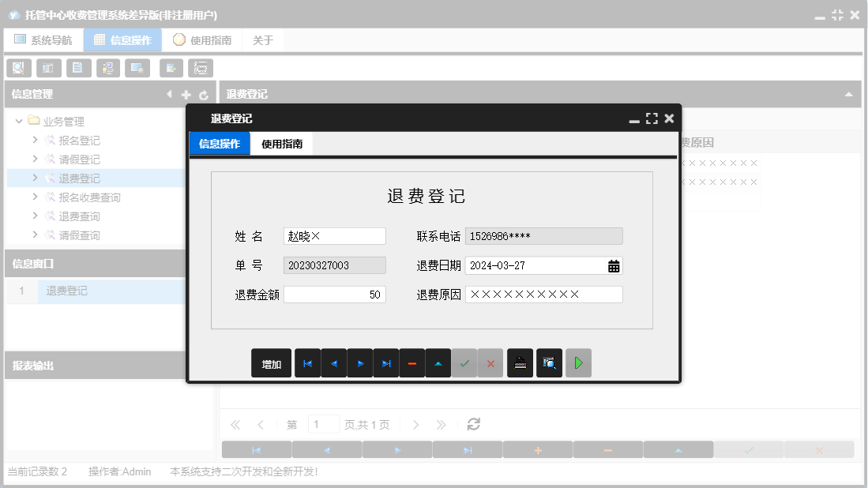The width and height of the screenshot is (868, 488).
Task: Jump to the first record with the navigation icon
Action: (307, 362)
